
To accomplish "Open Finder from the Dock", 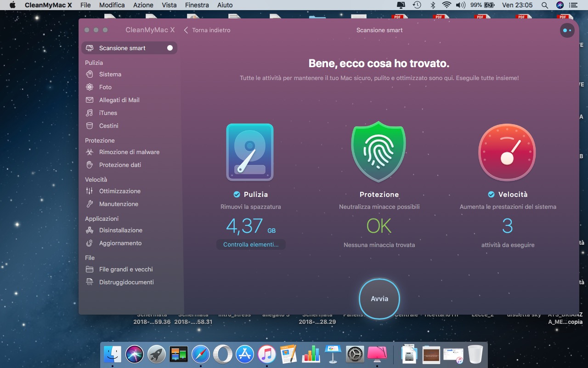I will pyautogui.click(x=113, y=354).
